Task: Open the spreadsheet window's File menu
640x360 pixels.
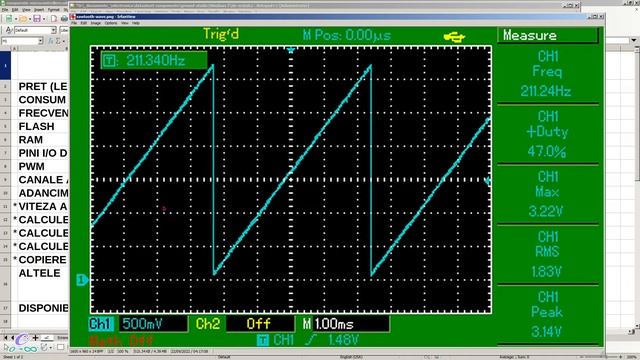Action: pyautogui.click(x=4, y=9)
